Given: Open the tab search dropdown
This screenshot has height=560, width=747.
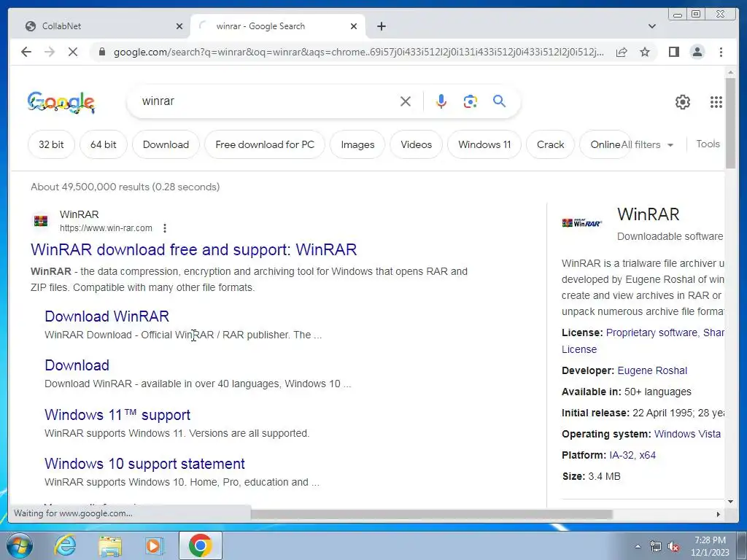Looking at the screenshot, I should click(x=652, y=26).
